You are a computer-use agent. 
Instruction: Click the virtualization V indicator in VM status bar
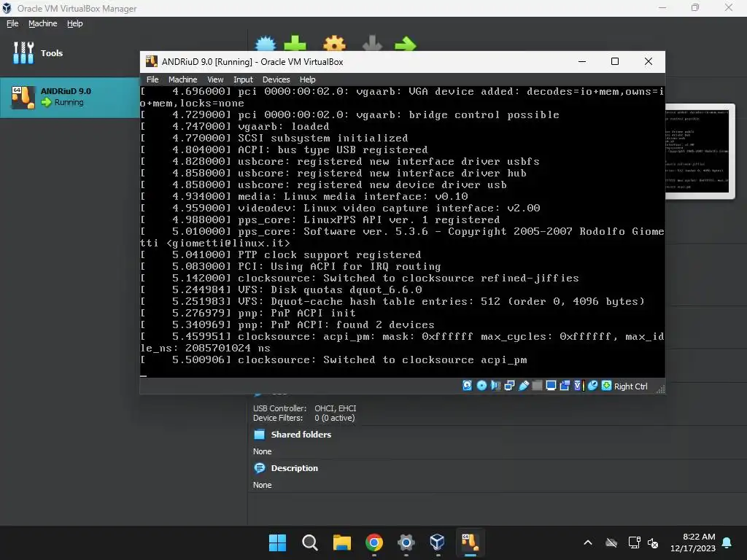[x=578, y=386]
